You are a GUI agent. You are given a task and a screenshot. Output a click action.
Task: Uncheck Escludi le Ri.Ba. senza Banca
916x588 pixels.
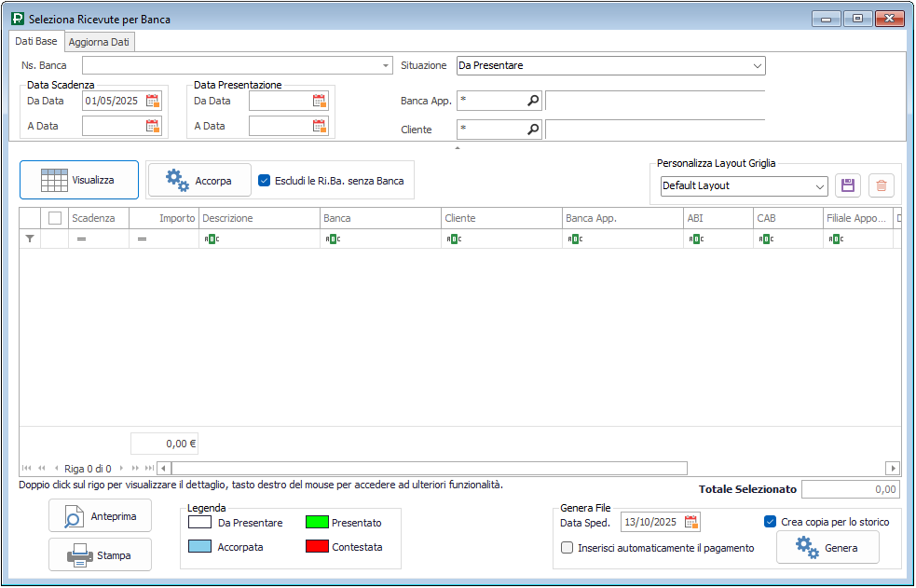point(265,181)
